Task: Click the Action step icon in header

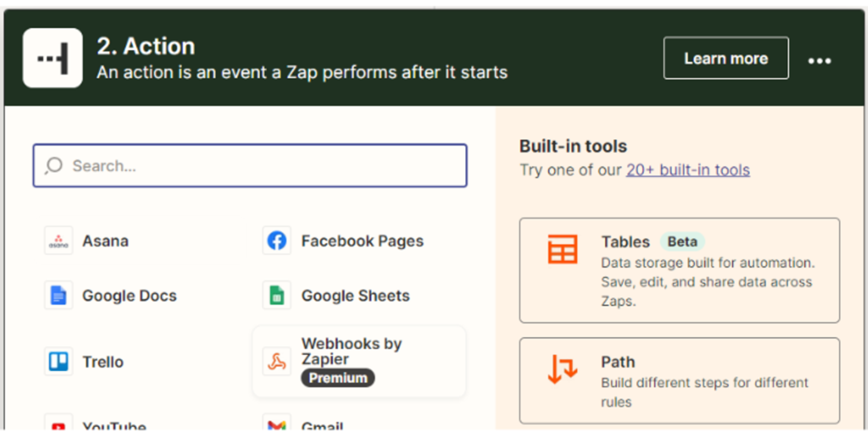Action: click(x=53, y=58)
